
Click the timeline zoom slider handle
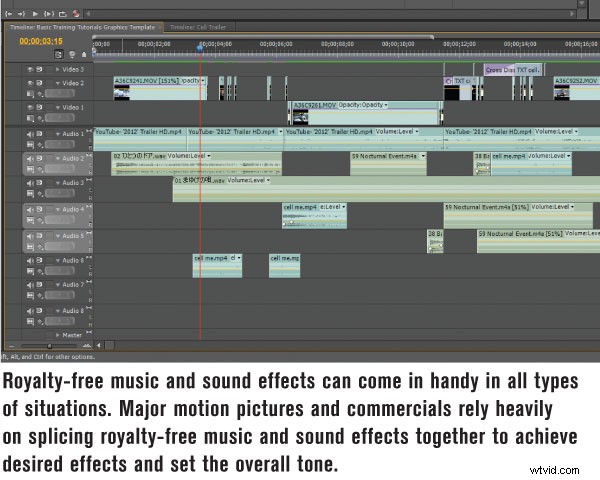49,346
